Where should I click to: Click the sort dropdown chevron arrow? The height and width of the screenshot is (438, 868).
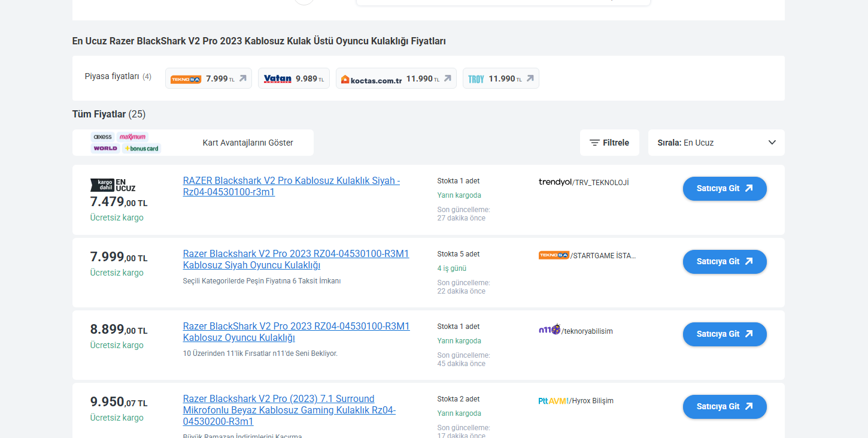point(772,143)
